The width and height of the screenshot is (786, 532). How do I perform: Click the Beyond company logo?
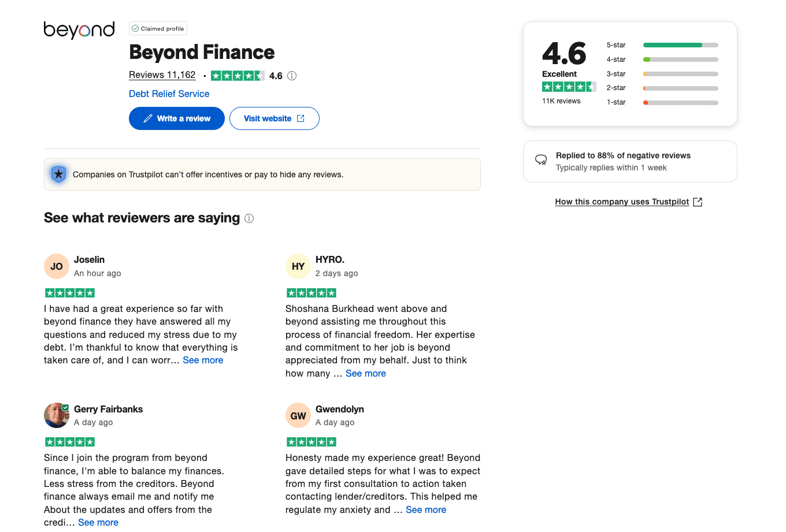point(79,30)
